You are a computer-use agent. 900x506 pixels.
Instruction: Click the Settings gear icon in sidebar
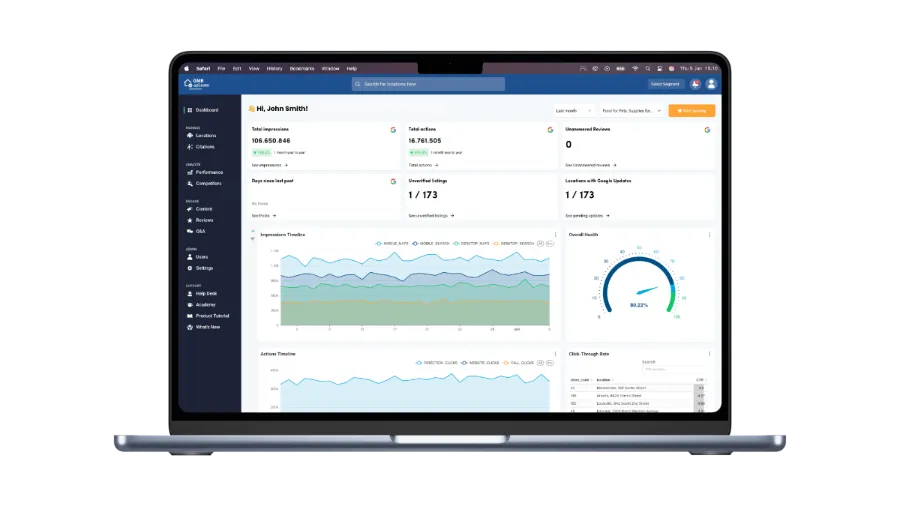coord(190,268)
